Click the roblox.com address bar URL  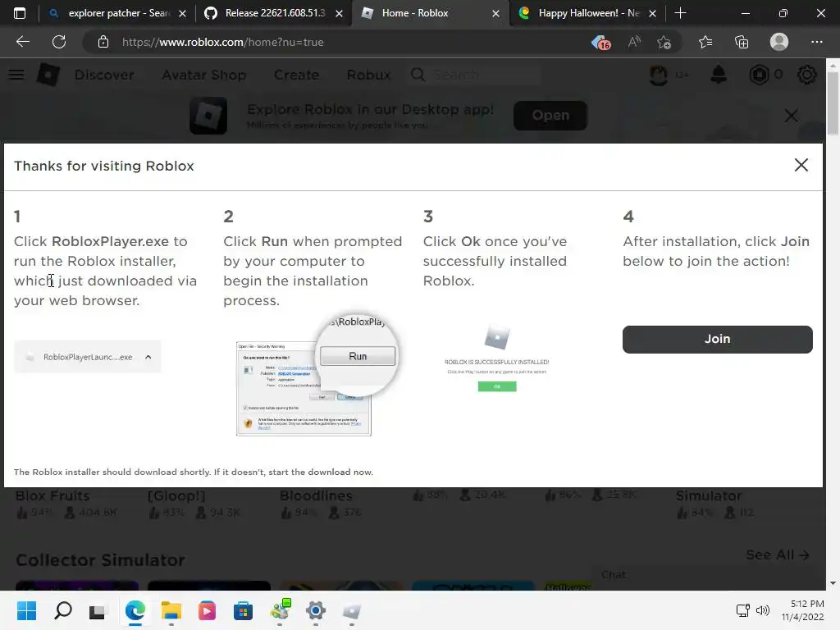(x=223, y=42)
